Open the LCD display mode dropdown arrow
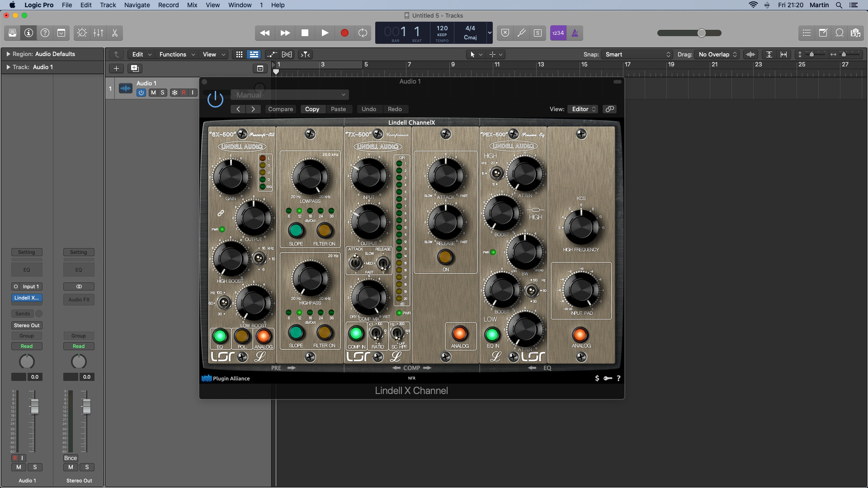868x488 pixels. click(x=489, y=33)
